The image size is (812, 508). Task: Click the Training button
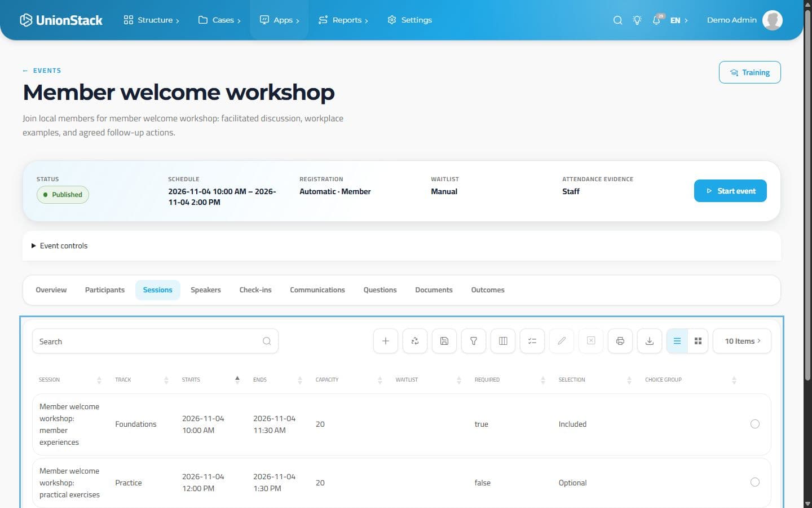750,72
